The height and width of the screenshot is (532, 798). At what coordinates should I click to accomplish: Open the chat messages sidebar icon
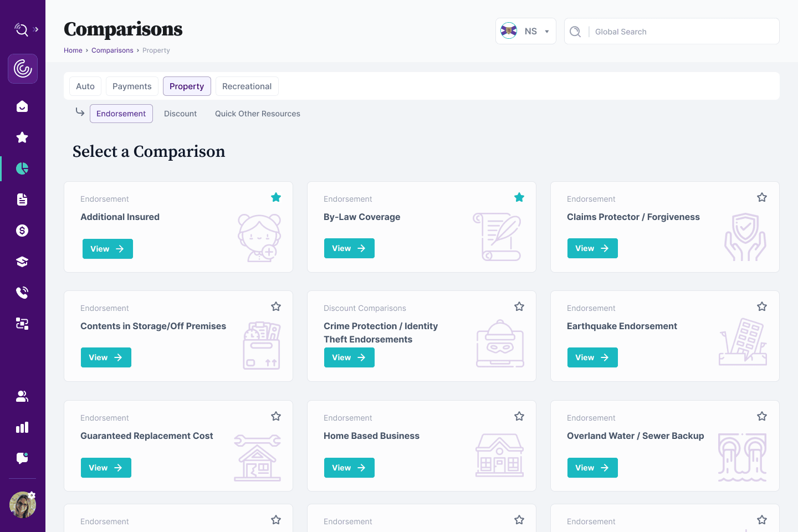click(22, 458)
